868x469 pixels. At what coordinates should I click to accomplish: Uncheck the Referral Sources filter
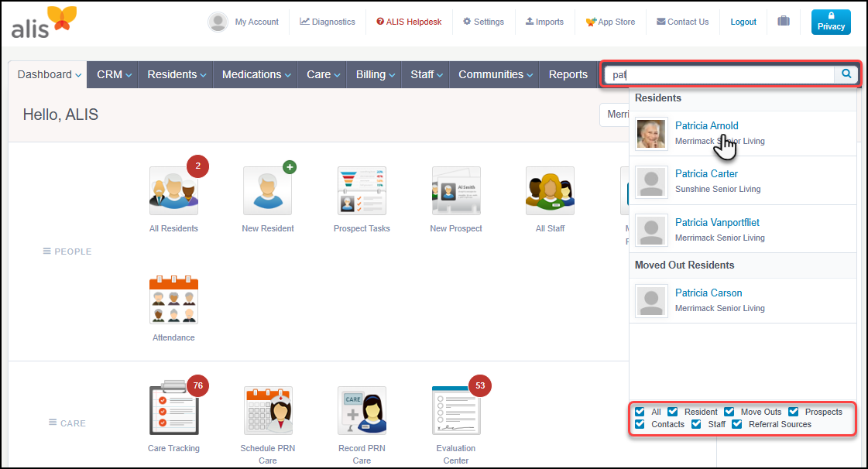click(736, 424)
